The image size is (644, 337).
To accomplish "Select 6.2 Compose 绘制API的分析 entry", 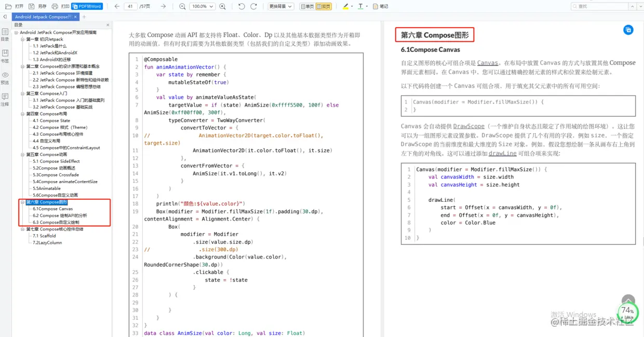I will point(60,215).
